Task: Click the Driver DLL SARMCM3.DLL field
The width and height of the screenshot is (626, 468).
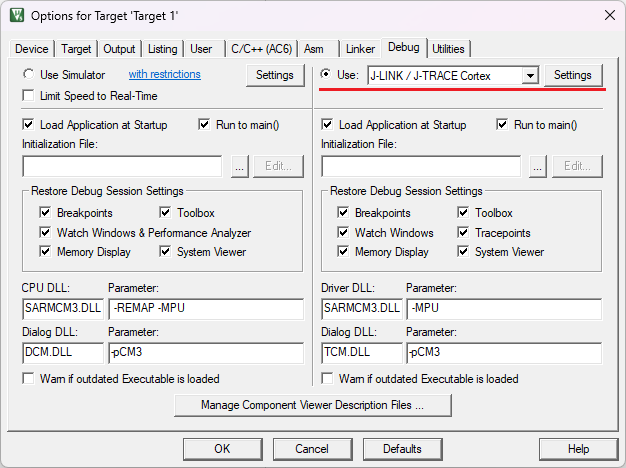Action: [361, 308]
